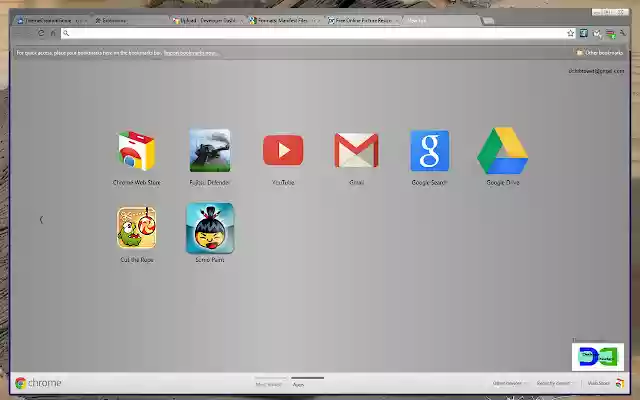Switch to the first browser tab
Viewport: 640px width, 400px height.
click(51, 20)
